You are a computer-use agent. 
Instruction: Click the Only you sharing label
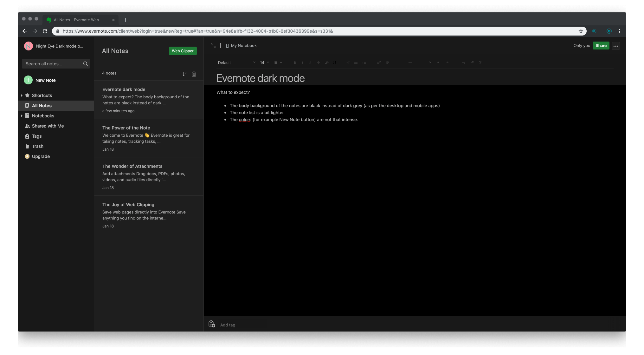582,46
